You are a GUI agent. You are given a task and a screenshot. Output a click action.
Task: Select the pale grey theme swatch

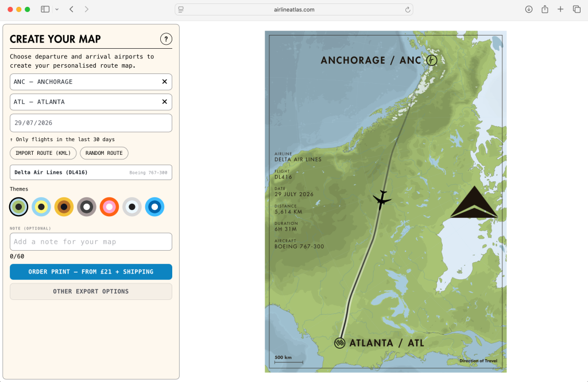pyautogui.click(x=132, y=206)
